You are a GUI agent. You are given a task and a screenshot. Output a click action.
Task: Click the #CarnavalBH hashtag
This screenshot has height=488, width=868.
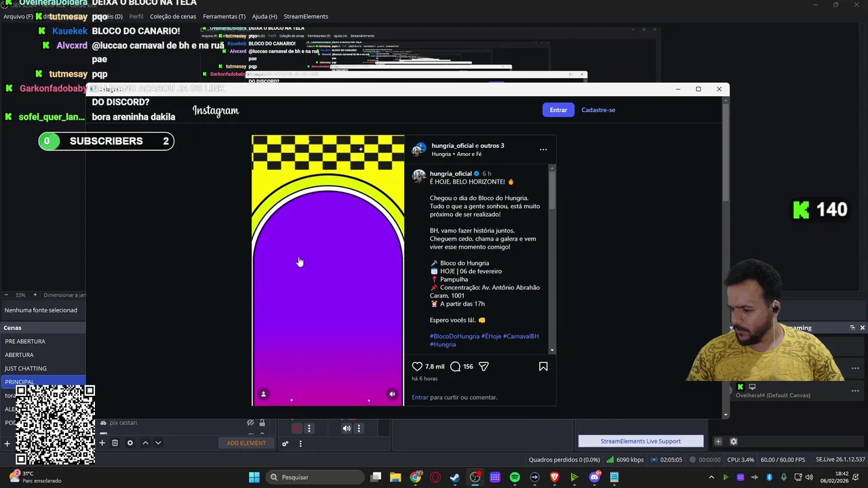521,336
